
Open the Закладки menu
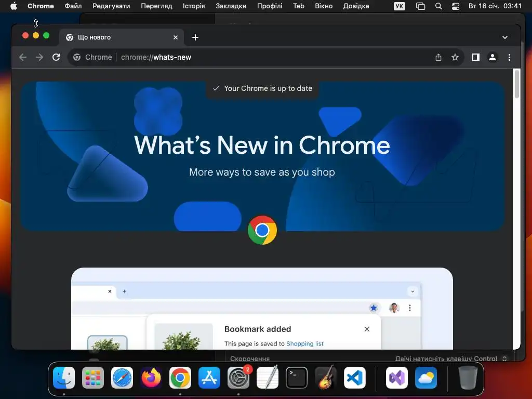[x=231, y=6]
